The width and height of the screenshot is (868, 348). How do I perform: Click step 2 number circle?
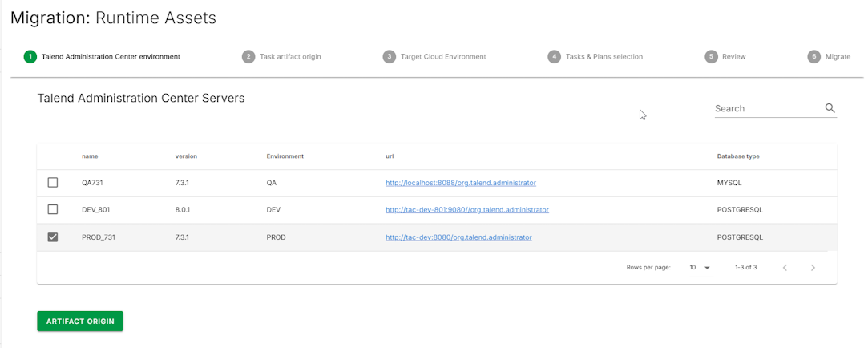248,57
